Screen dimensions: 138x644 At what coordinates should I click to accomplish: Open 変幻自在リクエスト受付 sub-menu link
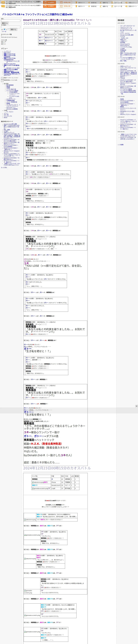point(13,68)
